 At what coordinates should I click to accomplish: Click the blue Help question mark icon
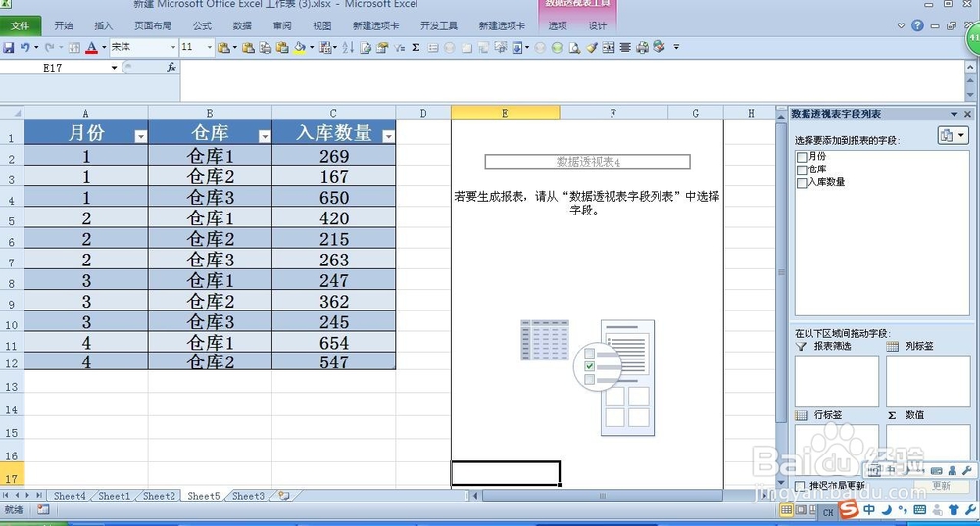click(x=917, y=25)
